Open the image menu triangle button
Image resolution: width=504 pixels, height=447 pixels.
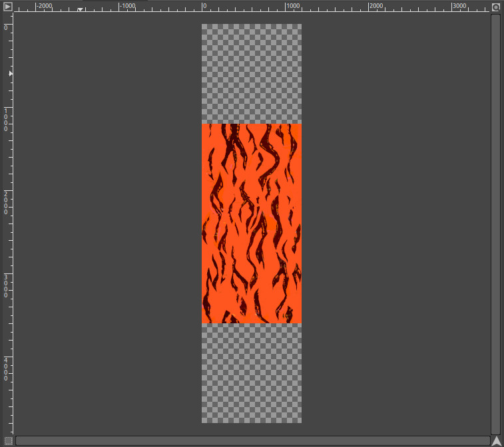[x=8, y=7]
